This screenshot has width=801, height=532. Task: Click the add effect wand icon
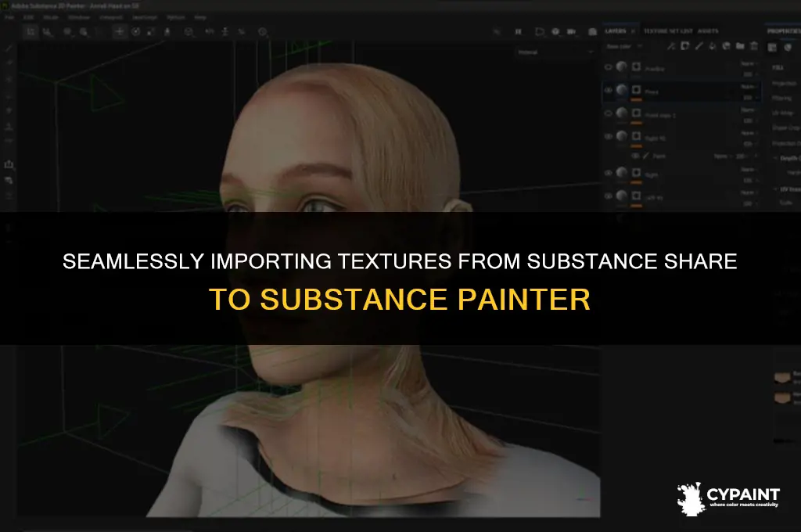(670, 46)
